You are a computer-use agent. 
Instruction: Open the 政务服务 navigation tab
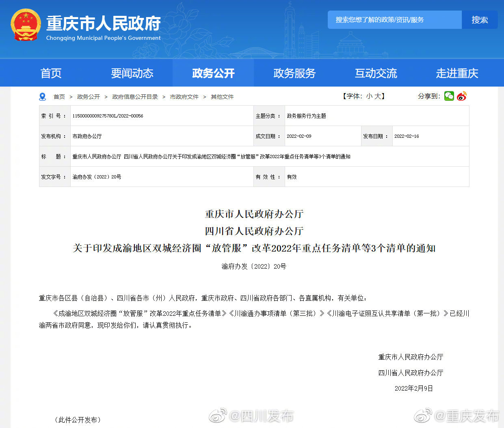295,73
